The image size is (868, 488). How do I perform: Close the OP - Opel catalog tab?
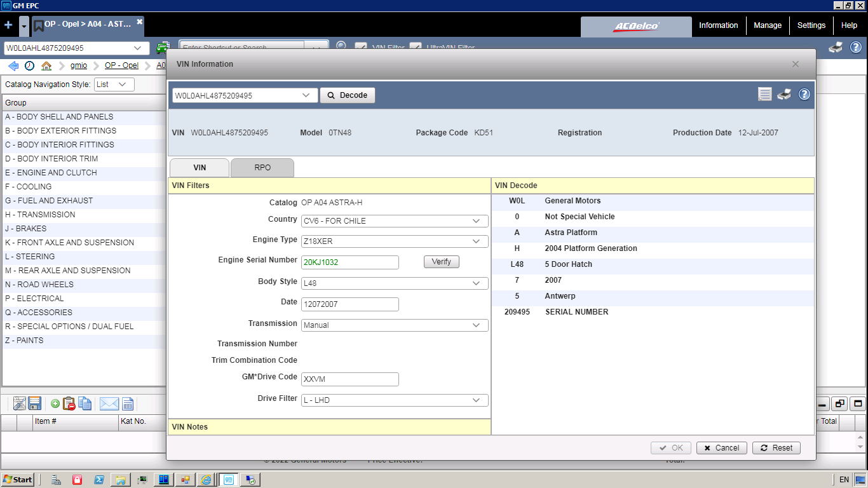tap(140, 22)
